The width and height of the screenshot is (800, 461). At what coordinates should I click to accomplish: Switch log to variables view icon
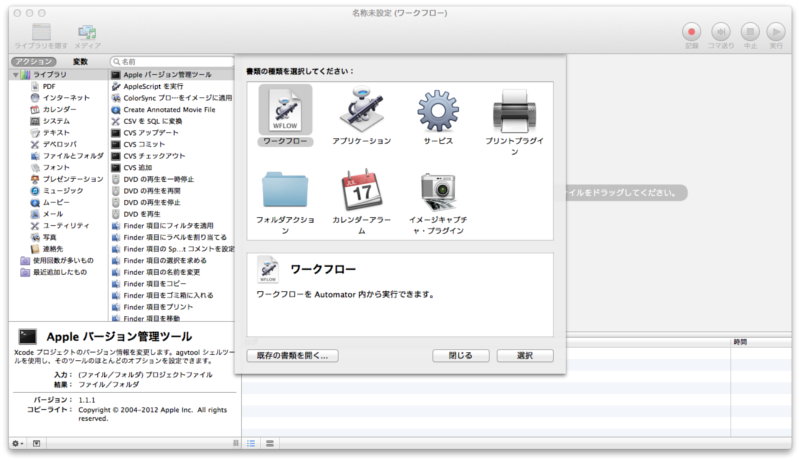[x=270, y=443]
